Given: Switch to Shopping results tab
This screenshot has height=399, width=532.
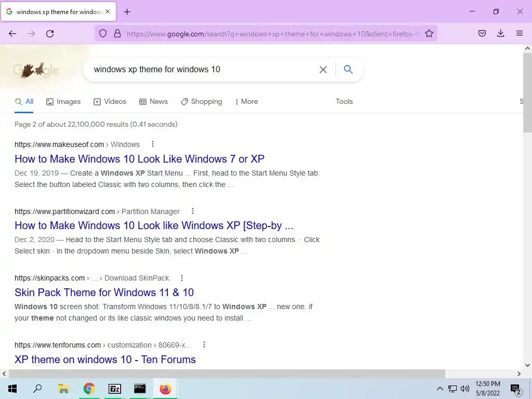Looking at the screenshot, I should 202,102.
